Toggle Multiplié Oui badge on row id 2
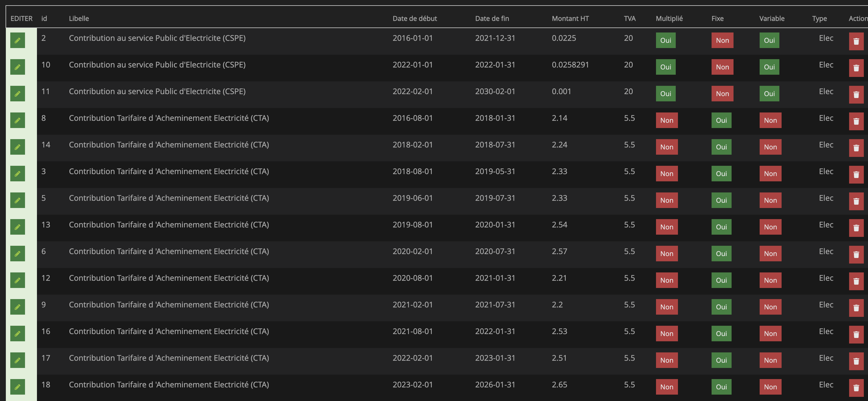Image resolution: width=868 pixels, height=401 pixels. [x=665, y=40]
